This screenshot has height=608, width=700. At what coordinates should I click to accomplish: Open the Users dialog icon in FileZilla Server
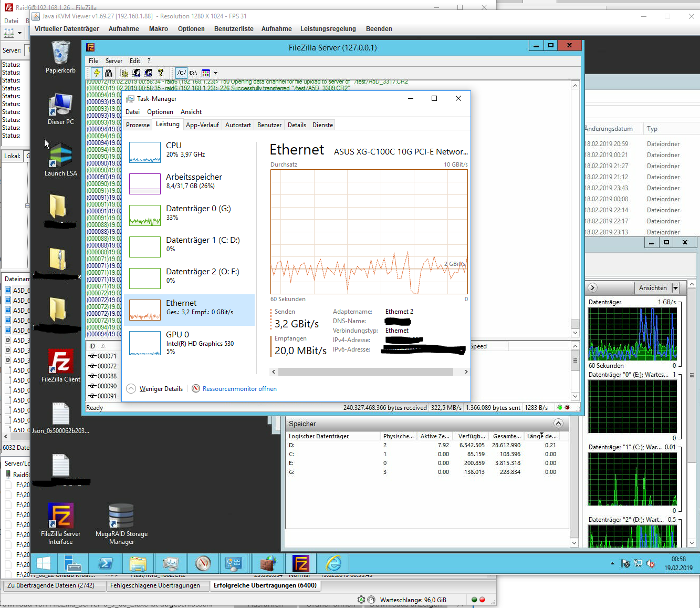point(136,73)
